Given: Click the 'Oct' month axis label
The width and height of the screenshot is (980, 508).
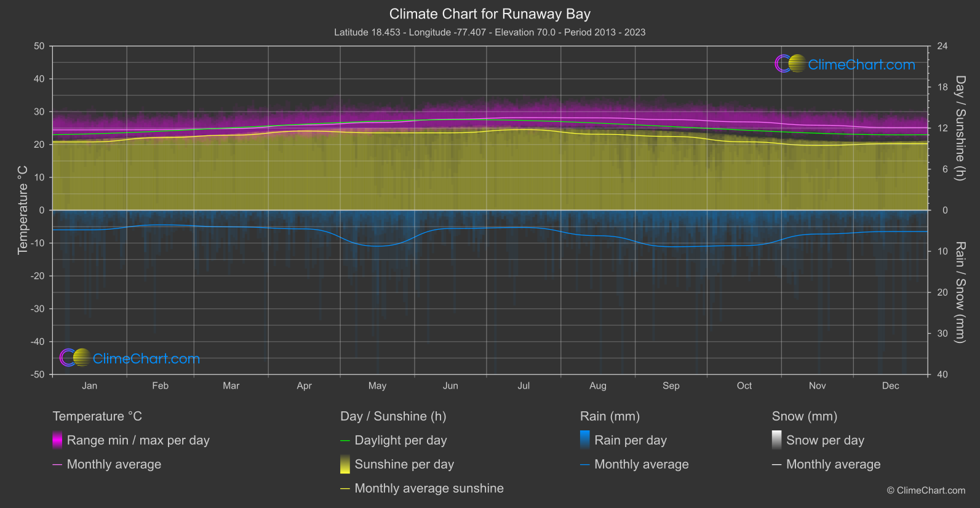Looking at the screenshot, I should pos(744,385).
